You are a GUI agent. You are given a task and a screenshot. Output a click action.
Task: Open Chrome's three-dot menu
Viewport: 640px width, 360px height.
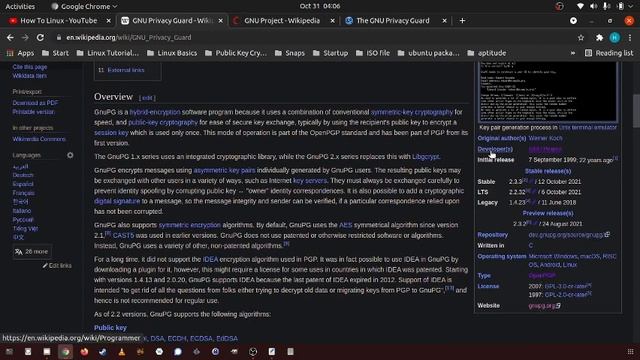point(630,38)
